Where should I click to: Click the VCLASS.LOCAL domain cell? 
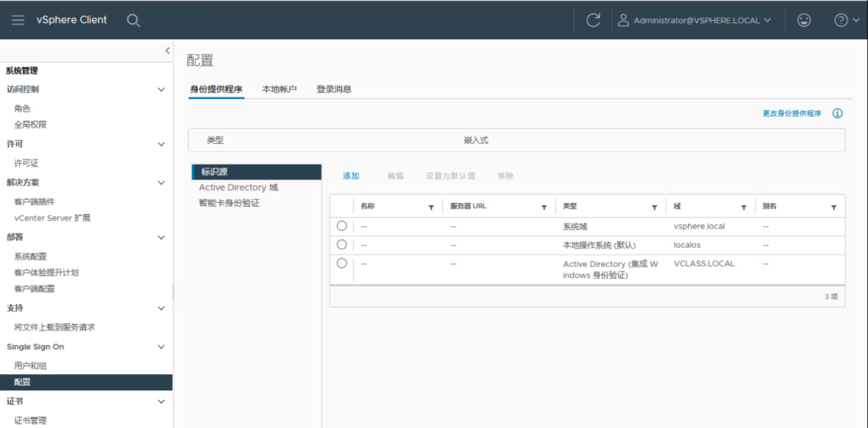tap(704, 264)
